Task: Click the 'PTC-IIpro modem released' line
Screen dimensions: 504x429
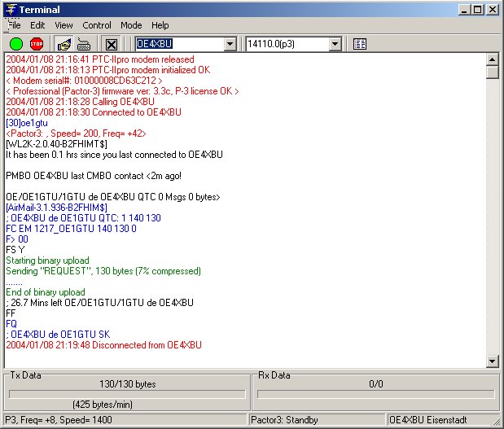Action: point(100,59)
